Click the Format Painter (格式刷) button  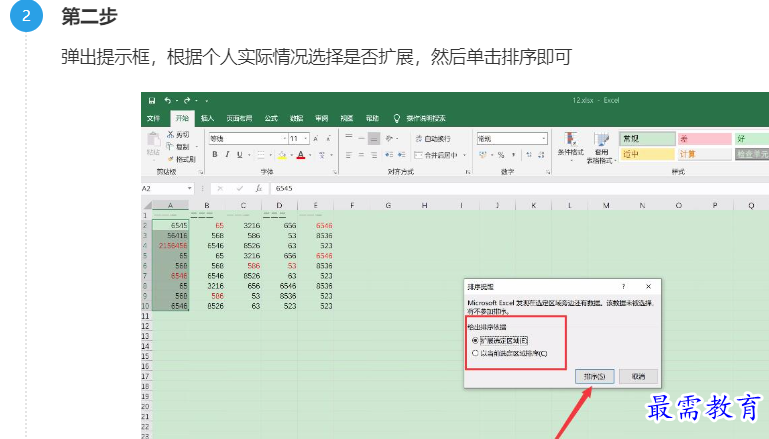[x=181, y=159]
